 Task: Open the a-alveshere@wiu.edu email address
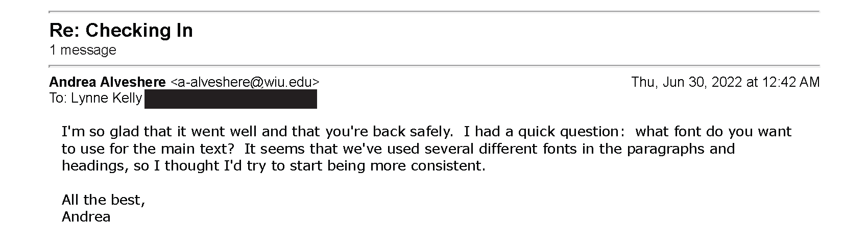pos(245,82)
